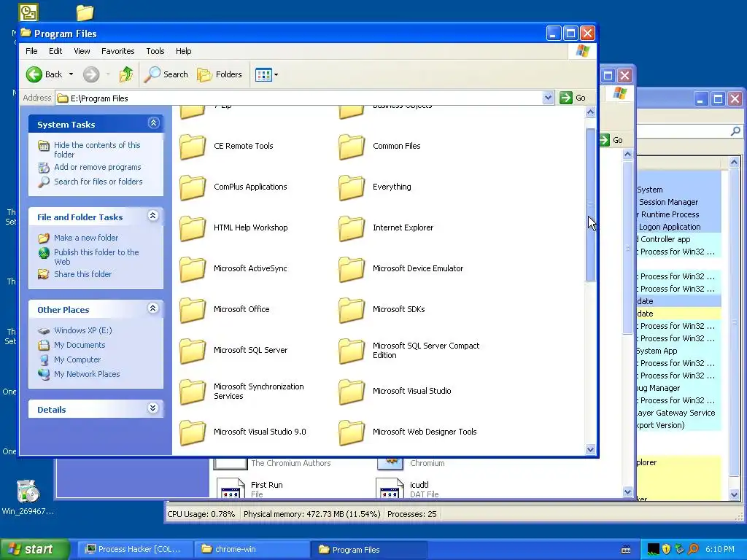The image size is (747, 560).
Task: Go up one folder level
Action: 126,74
